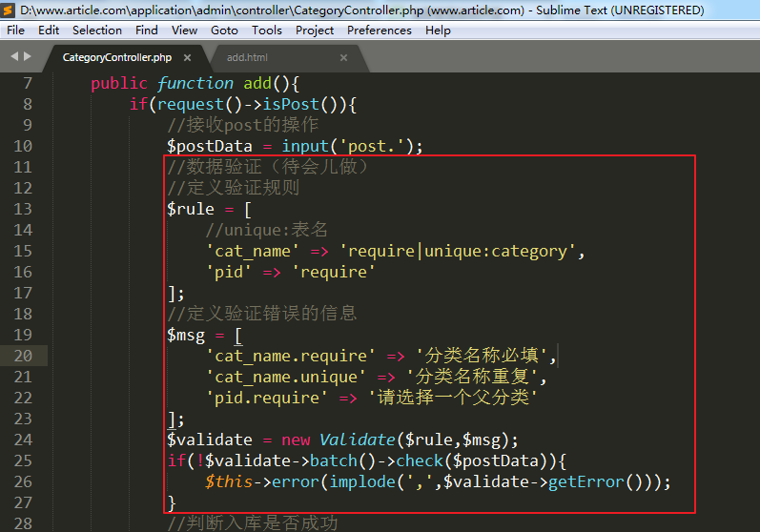Image resolution: width=760 pixels, height=532 pixels.
Task: Open the Edit menu
Action: (49, 30)
